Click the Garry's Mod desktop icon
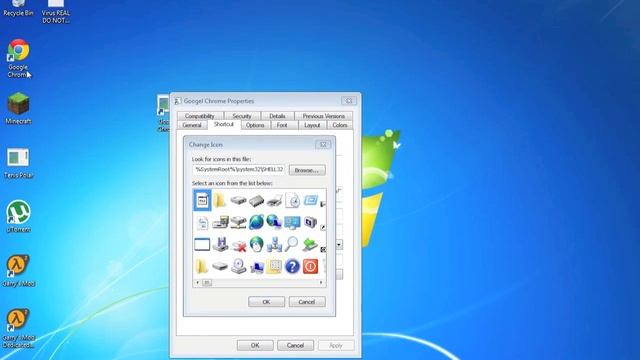Viewport: 640px width, 360px height. (x=18, y=271)
